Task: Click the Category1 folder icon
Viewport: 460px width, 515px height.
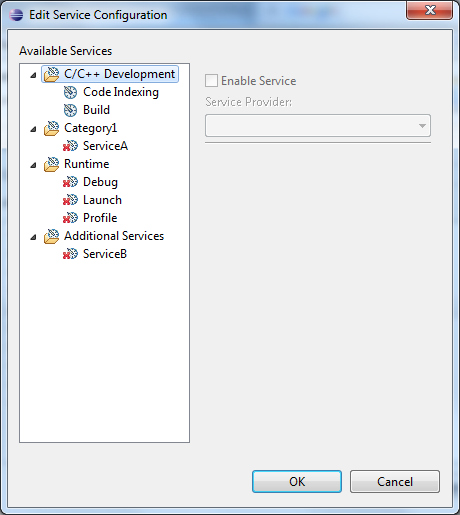Action: 51,128
